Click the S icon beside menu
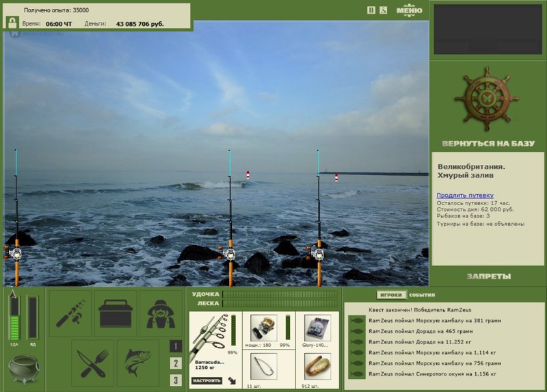 (384, 10)
